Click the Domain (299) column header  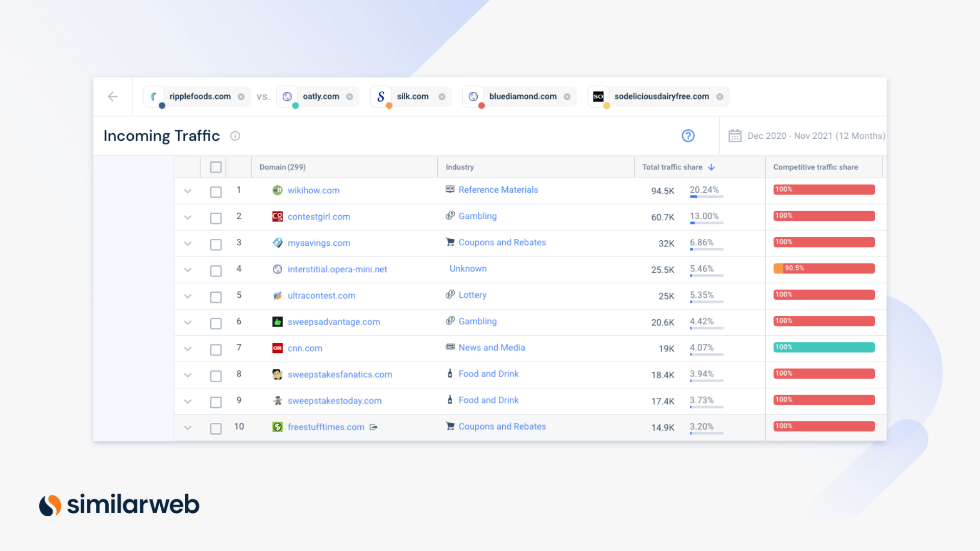(x=282, y=167)
